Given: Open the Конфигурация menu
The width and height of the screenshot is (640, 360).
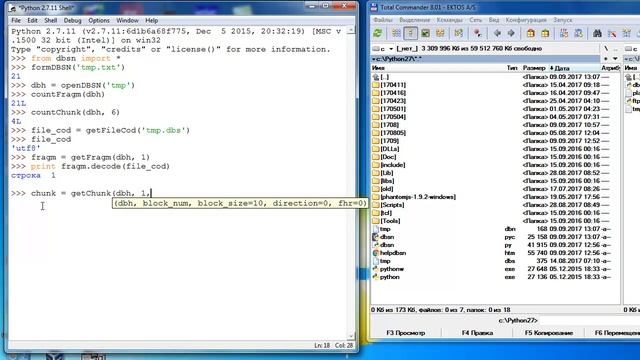Looking at the screenshot, I should (x=526, y=20).
